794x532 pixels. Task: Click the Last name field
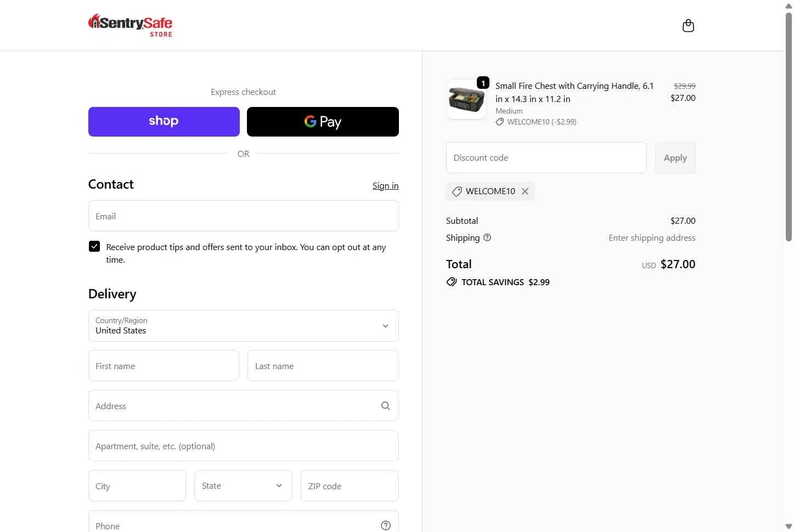tap(323, 366)
